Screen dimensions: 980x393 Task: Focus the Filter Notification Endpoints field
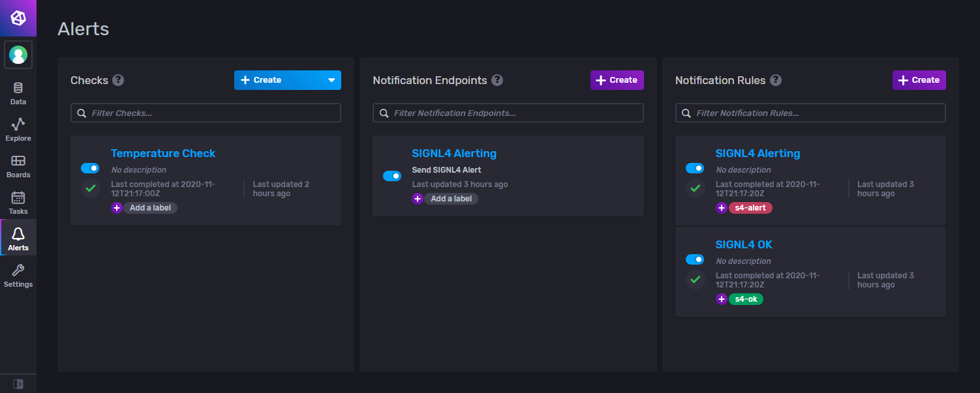(508, 113)
